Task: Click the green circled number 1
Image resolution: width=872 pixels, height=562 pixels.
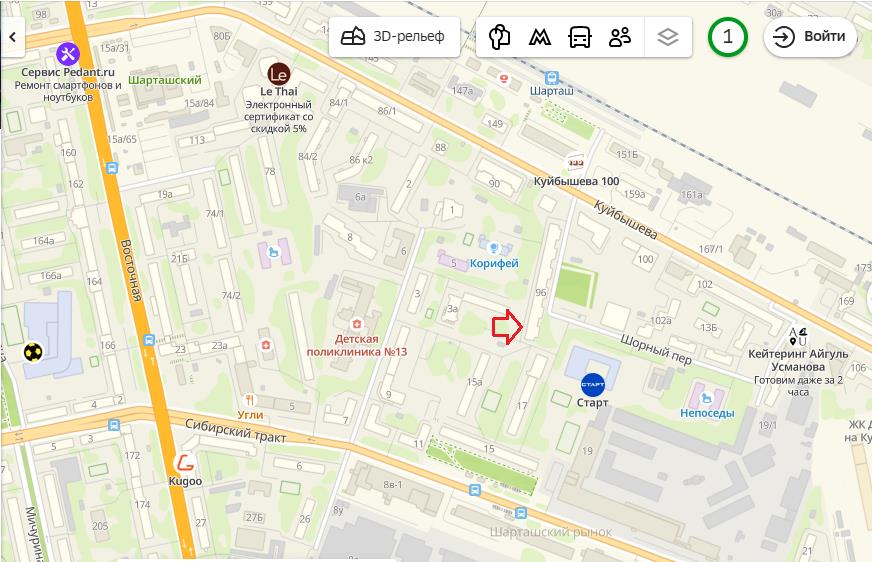Action: tap(727, 37)
